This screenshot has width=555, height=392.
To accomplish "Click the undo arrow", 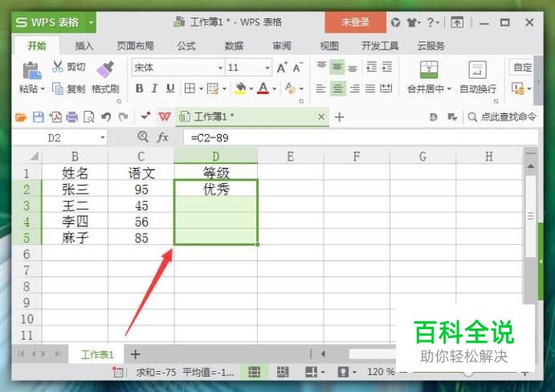I will 106,116.
